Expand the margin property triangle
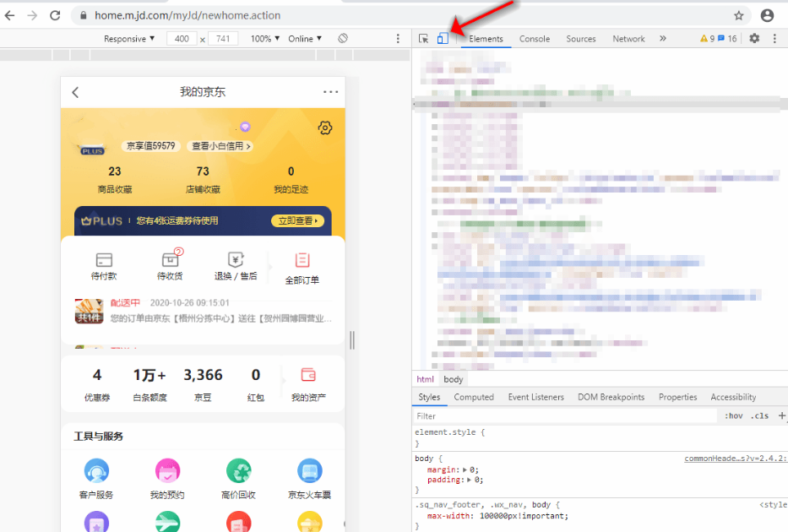Viewport: 788px width, 532px height. tap(465, 470)
